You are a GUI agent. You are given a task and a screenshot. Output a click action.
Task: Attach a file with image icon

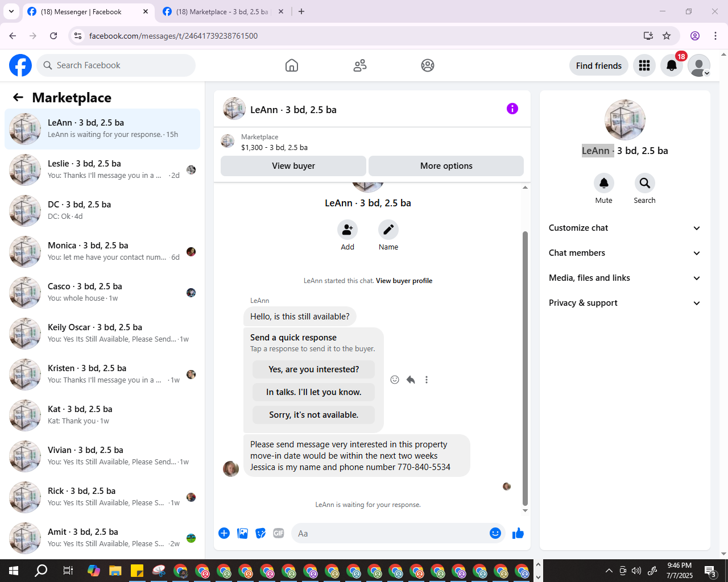[x=242, y=533]
